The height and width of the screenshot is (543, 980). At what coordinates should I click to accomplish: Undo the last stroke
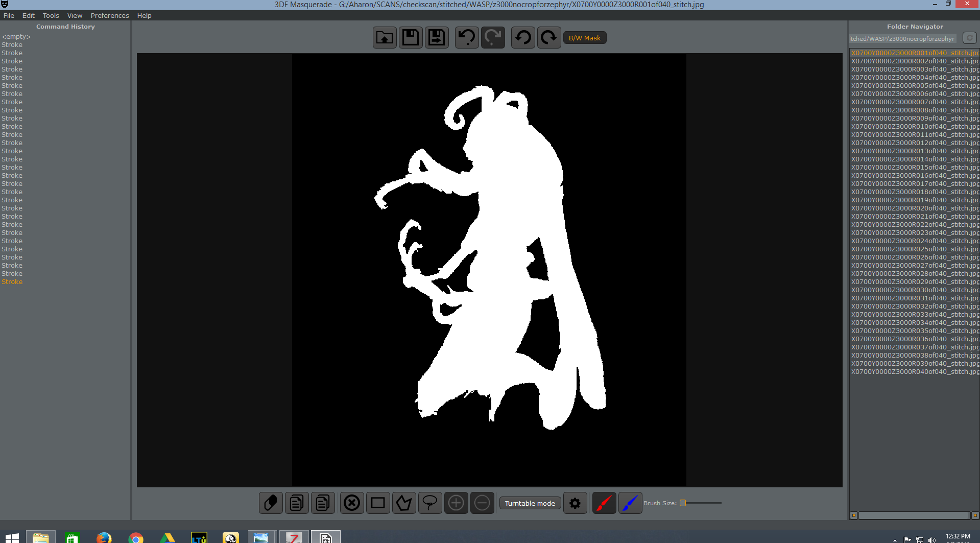point(467,38)
